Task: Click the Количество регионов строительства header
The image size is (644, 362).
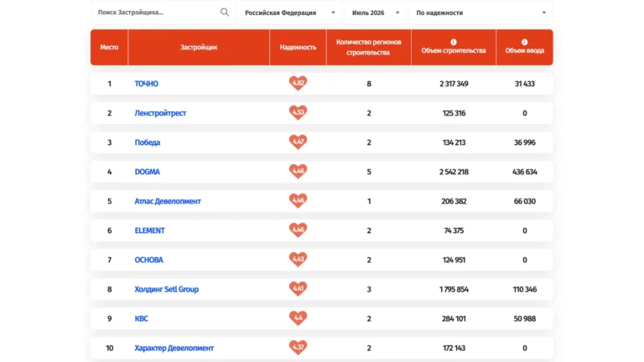Action: pos(368,47)
